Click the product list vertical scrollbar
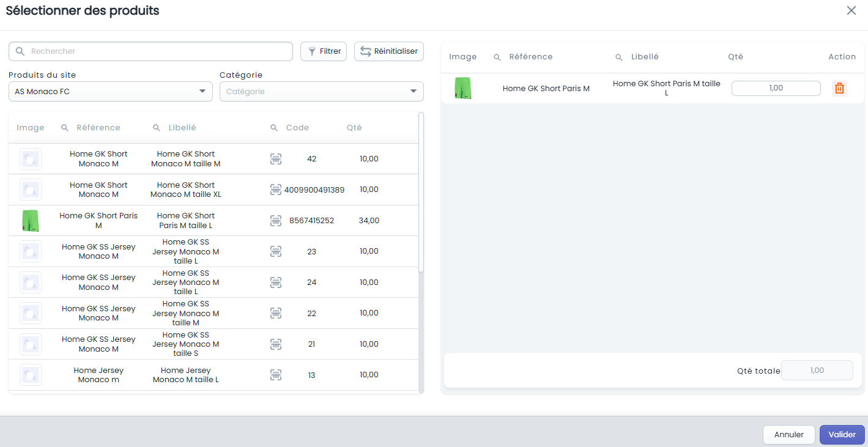Screen dimensions: 868x447 point(421,192)
